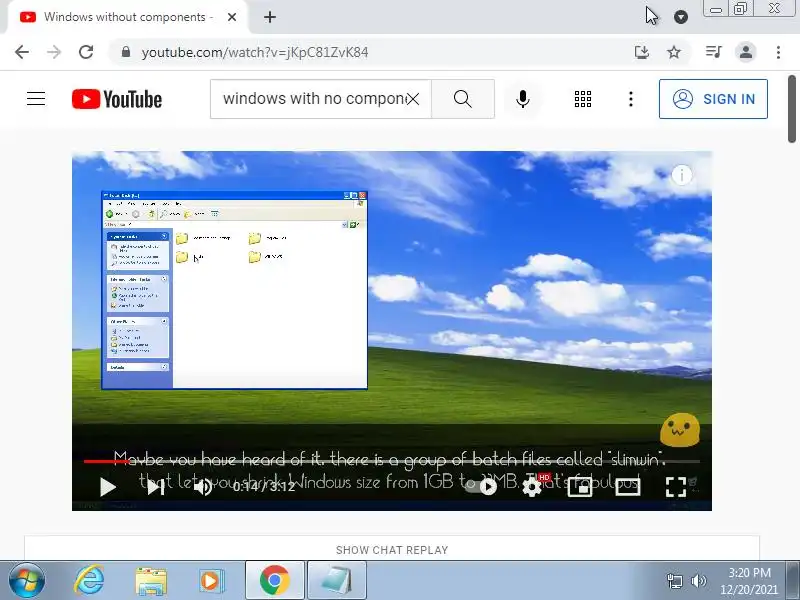Open the tab search dropdown arrow
This screenshot has height=600, width=800.
[x=681, y=17]
